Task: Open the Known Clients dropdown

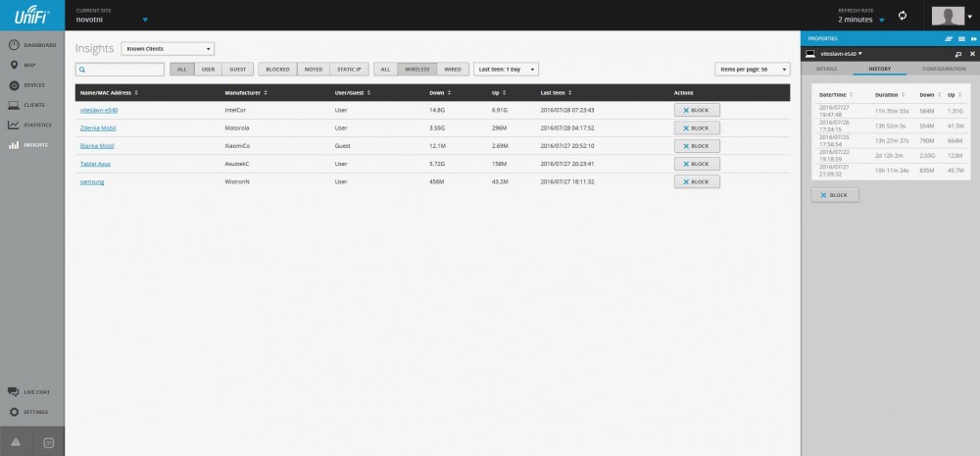Action: (168, 48)
